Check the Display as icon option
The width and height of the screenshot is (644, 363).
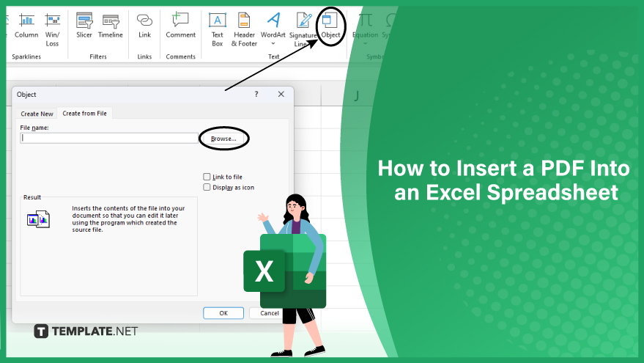(x=207, y=188)
